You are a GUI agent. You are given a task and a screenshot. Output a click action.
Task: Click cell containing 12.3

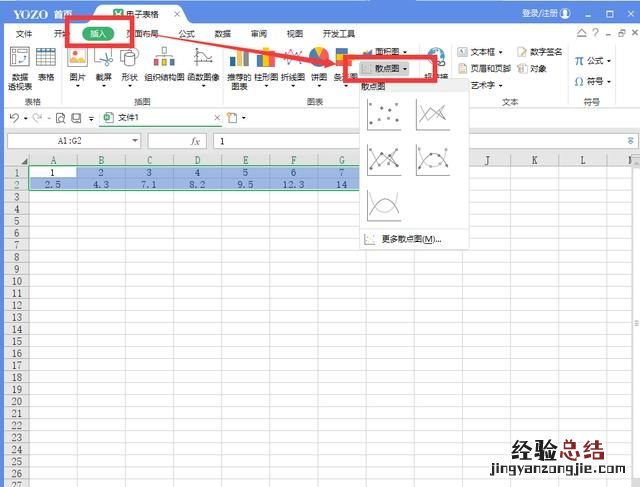pyautogui.click(x=293, y=185)
